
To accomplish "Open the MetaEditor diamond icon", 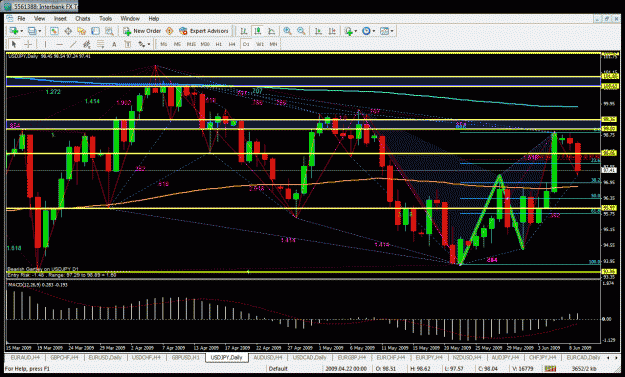I will (169, 31).
